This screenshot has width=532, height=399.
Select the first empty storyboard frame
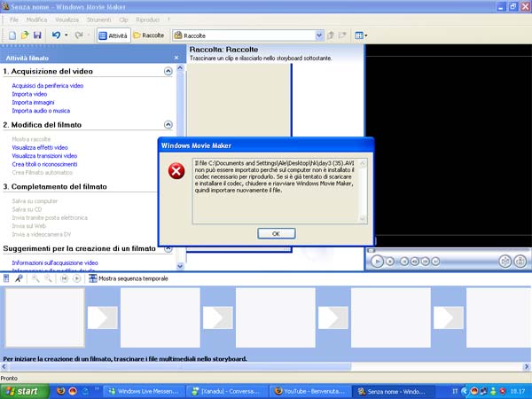45,317
